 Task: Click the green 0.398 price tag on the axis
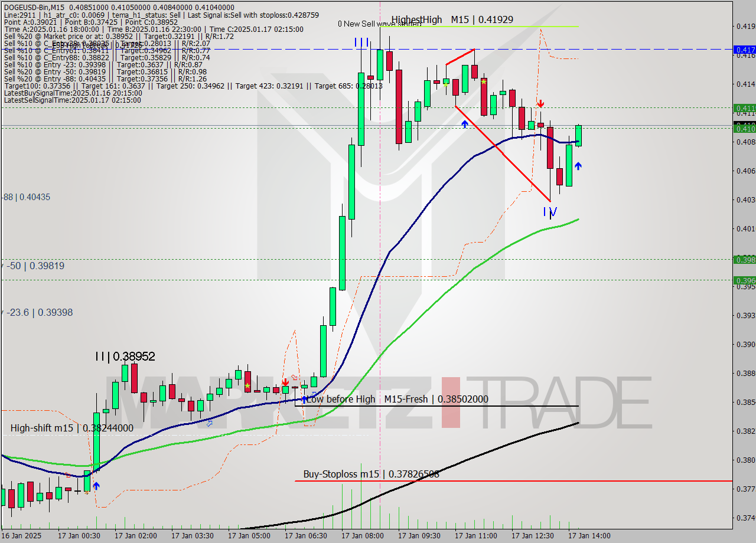[x=744, y=260]
